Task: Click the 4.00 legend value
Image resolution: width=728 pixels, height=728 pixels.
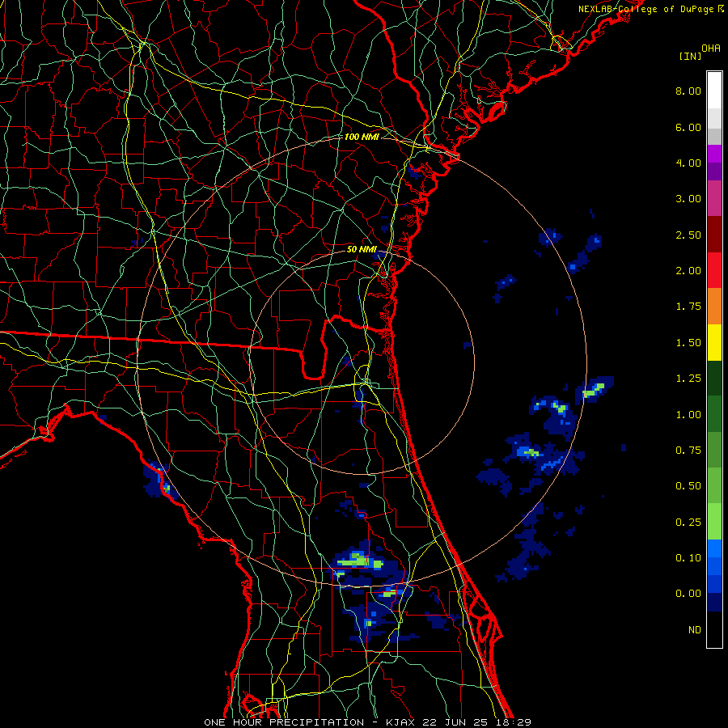Action: pyautogui.click(x=688, y=163)
